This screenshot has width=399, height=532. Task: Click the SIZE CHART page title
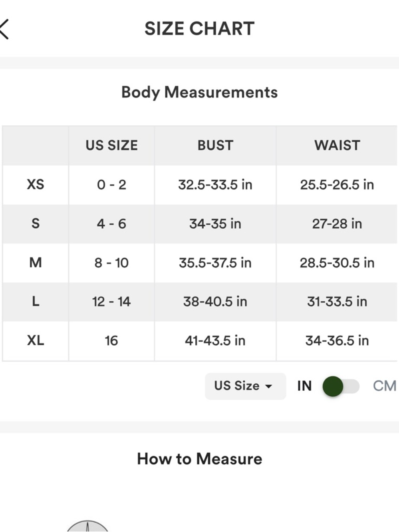[x=199, y=29]
